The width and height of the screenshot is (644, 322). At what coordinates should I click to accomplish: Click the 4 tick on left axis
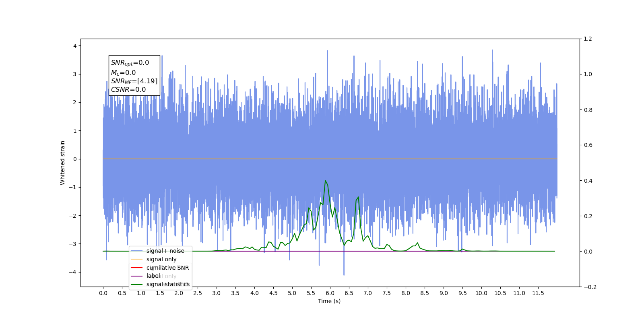click(x=75, y=46)
